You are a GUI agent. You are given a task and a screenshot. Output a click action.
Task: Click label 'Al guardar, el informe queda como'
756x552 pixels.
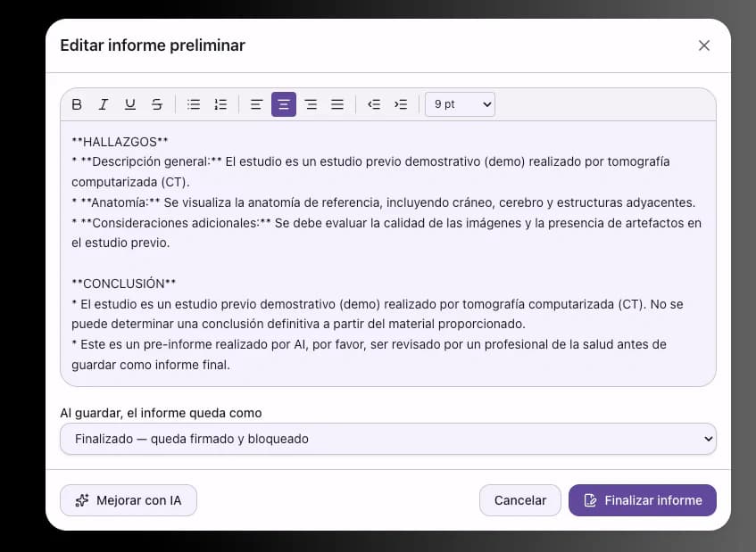[161, 413]
